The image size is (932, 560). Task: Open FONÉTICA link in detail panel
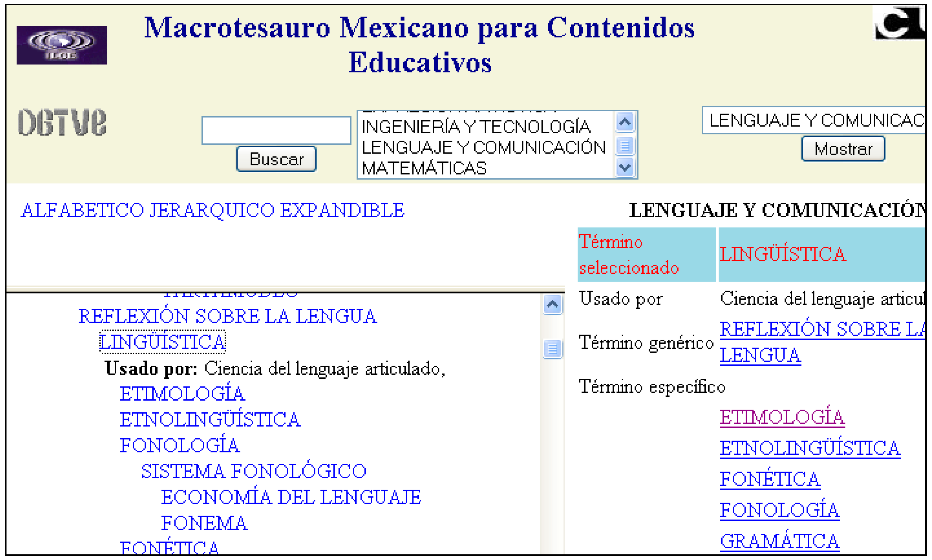coord(770,479)
